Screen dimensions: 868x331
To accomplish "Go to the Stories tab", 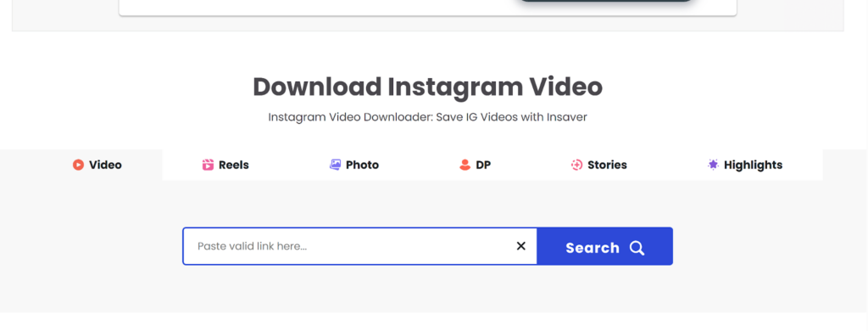I will pos(599,165).
